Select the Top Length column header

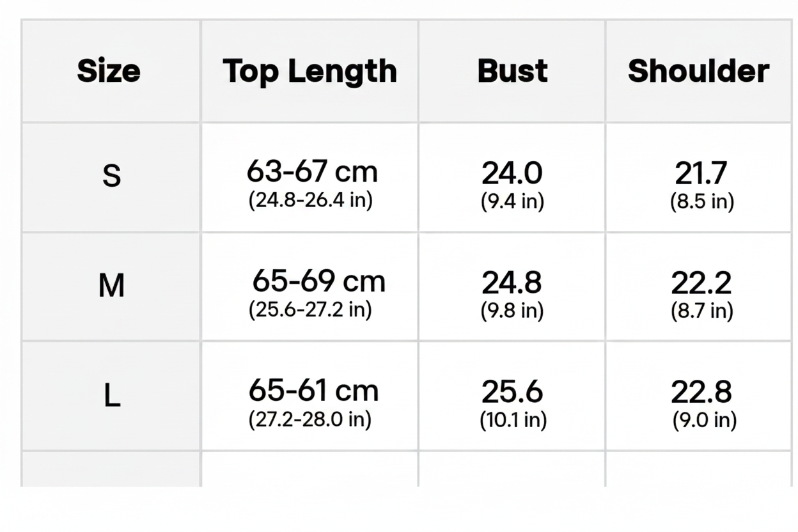(x=310, y=71)
